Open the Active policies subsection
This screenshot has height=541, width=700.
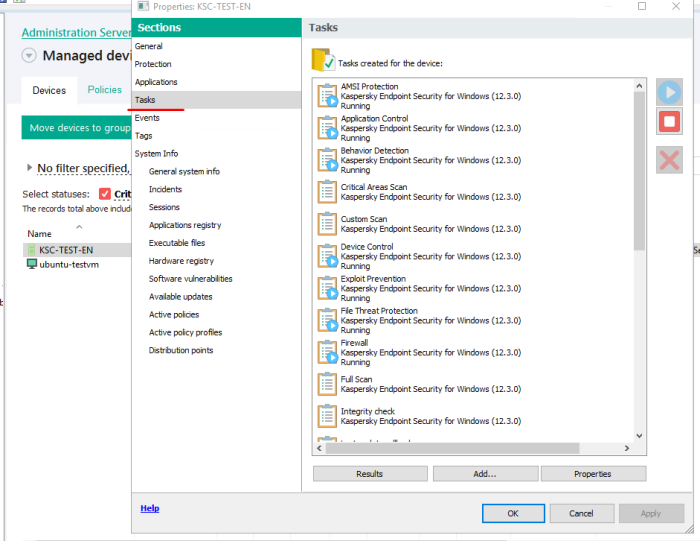[x=174, y=314]
